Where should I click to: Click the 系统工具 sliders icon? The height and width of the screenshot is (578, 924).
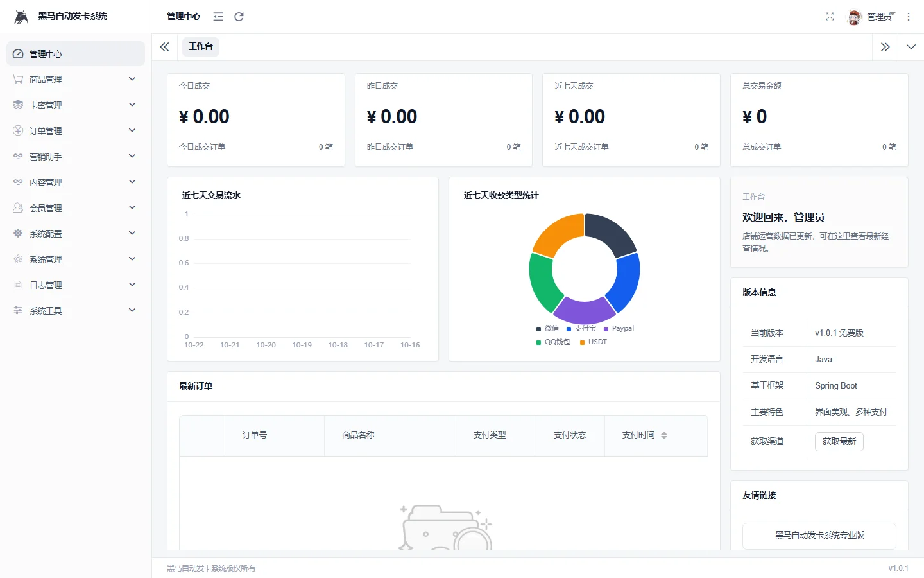coord(18,311)
